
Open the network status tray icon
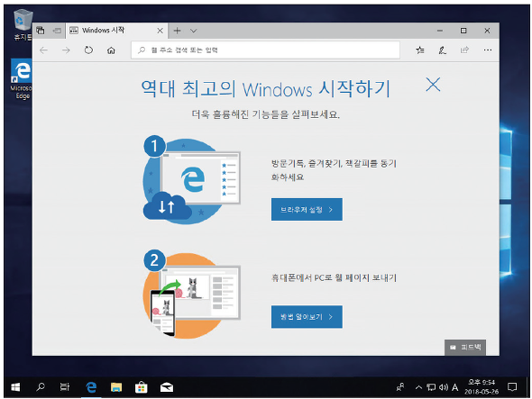tap(431, 387)
